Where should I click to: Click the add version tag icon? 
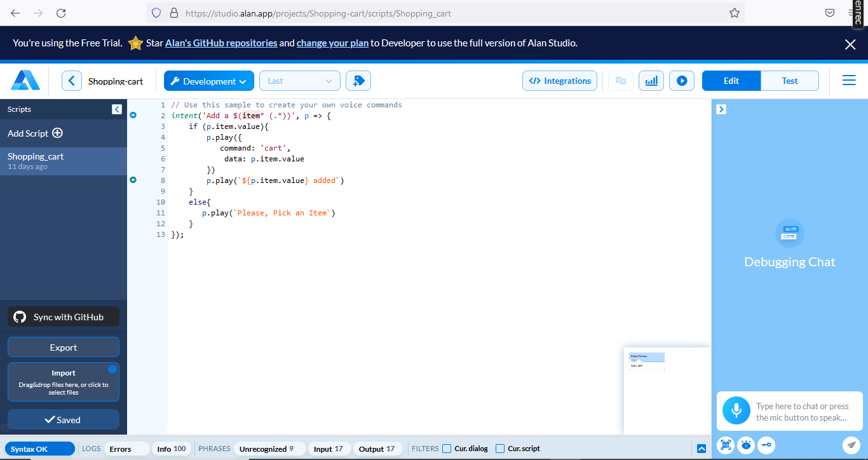click(358, 81)
